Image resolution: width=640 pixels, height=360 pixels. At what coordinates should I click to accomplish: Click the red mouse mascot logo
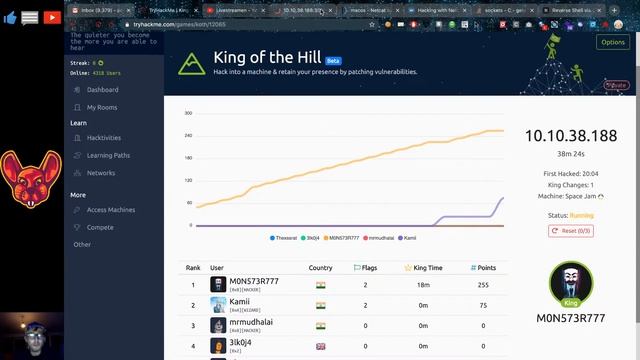pyautogui.click(x=31, y=179)
